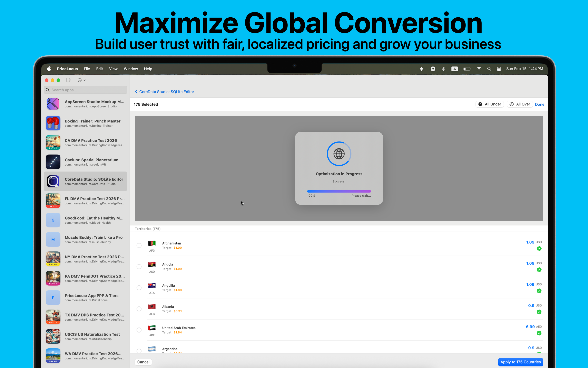Select the Afghanistan radio button

(x=139, y=245)
